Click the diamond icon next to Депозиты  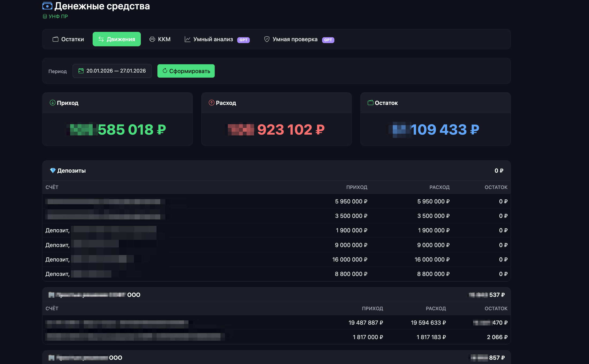pyautogui.click(x=53, y=170)
